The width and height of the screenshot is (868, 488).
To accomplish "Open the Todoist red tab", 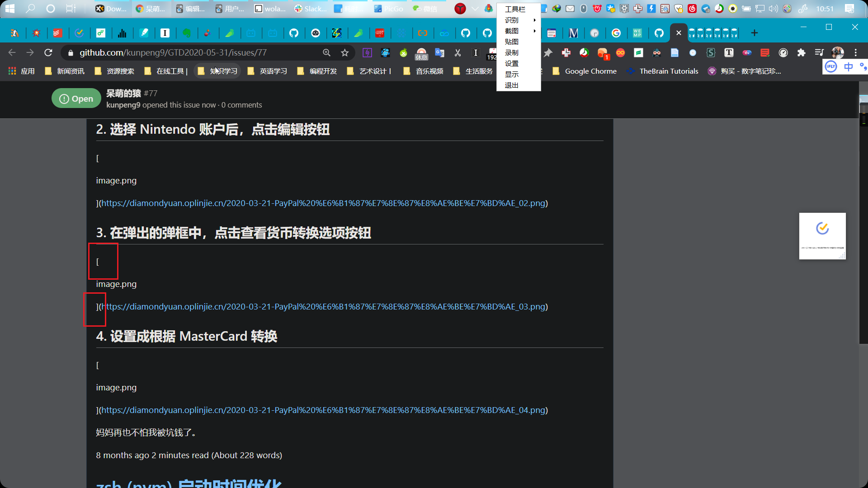I will [57, 33].
